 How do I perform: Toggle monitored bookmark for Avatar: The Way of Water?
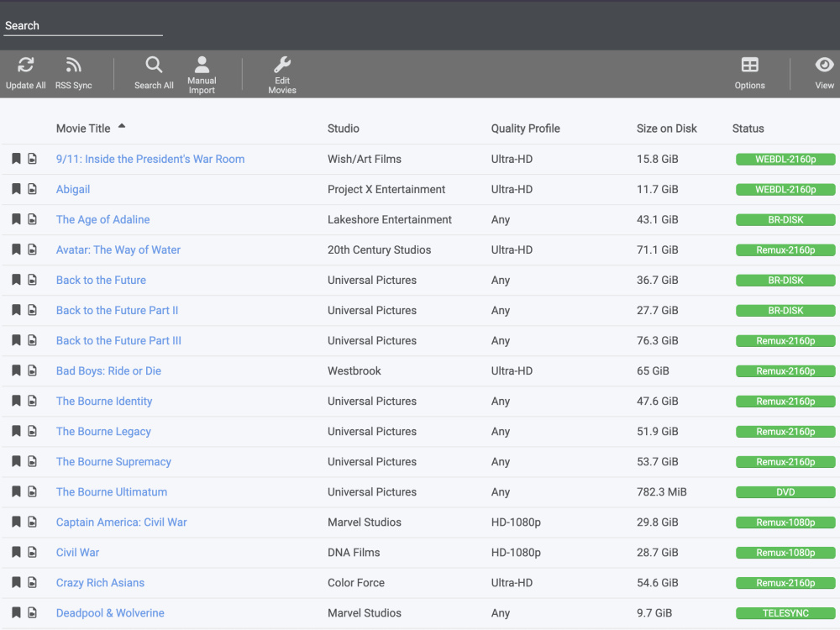tap(16, 249)
